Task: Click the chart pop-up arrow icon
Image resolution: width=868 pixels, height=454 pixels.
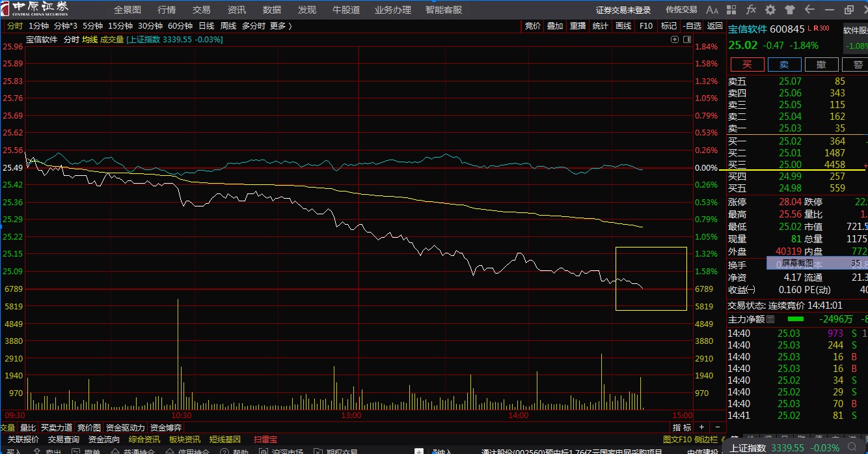Action: [675, 40]
